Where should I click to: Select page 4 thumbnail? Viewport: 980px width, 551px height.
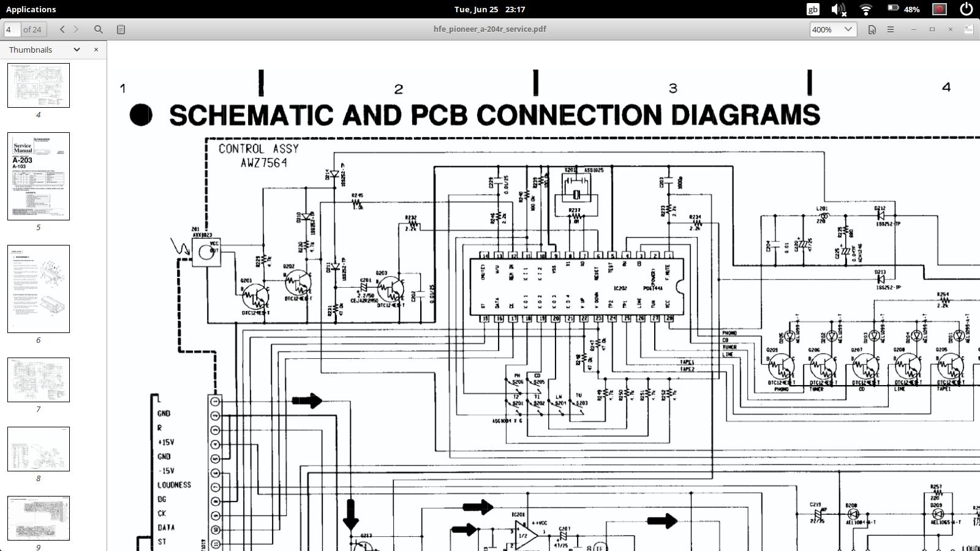(39, 85)
